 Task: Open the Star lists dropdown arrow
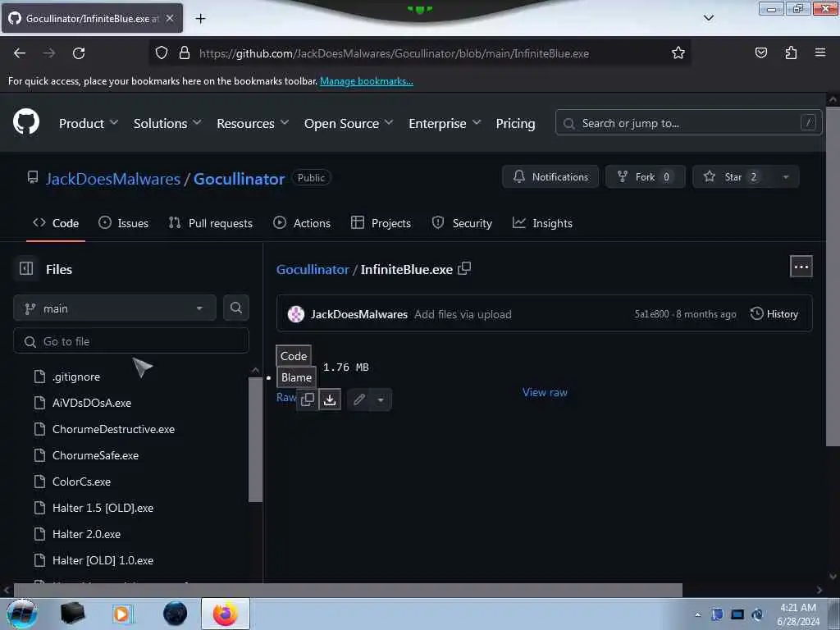point(785,177)
